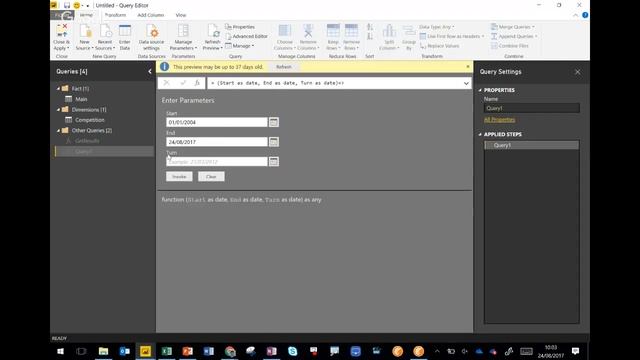640x360 pixels.
Task: Click inside the formula bar
Action: [334, 83]
